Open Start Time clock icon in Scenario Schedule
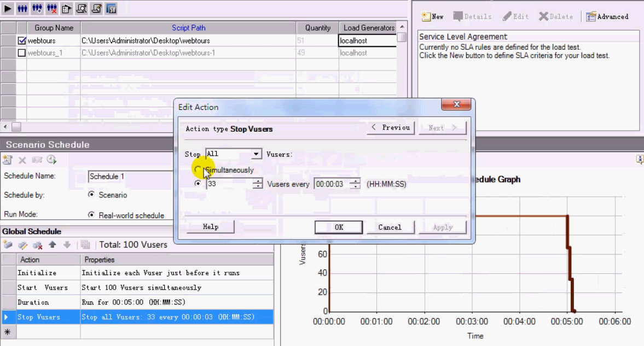The height and width of the screenshot is (346, 644). click(x=51, y=160)
